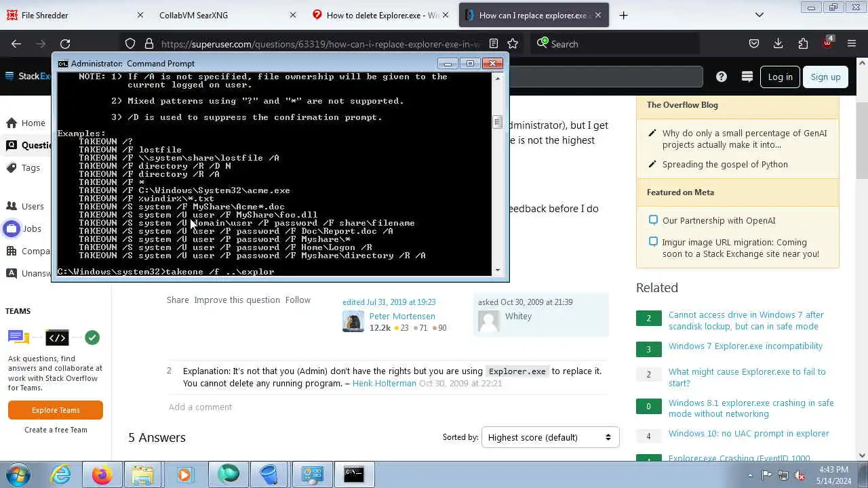Viewport: 868px width, 488px height.
Task: Click the edited Jul 31, 2019 revision link
Action: coord(389,302)
